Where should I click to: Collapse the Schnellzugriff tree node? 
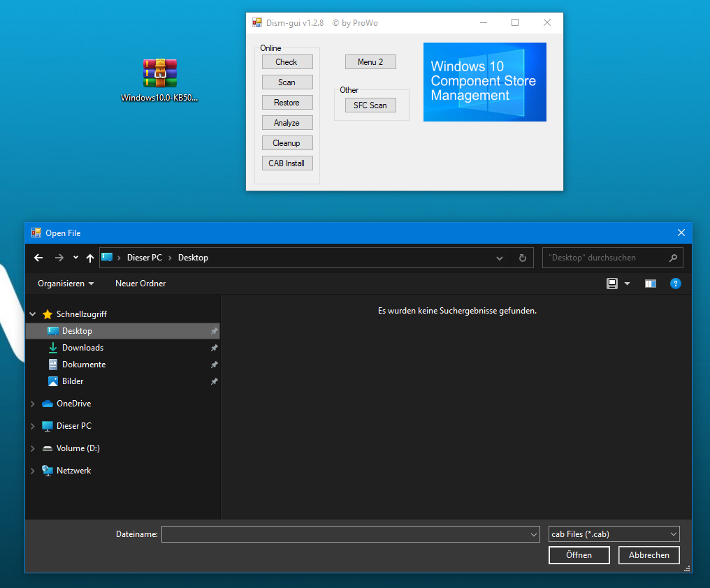[33, 314]
